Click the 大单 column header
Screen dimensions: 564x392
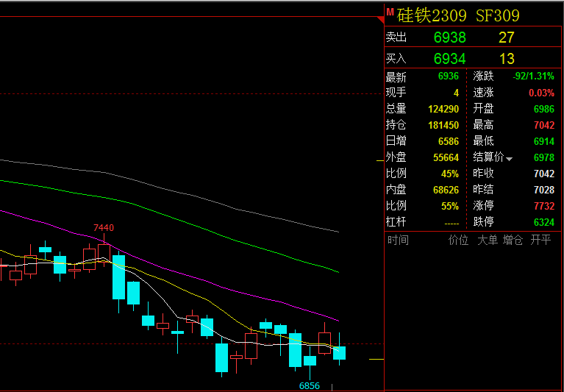pyautogui.click(x=488, y=240)
